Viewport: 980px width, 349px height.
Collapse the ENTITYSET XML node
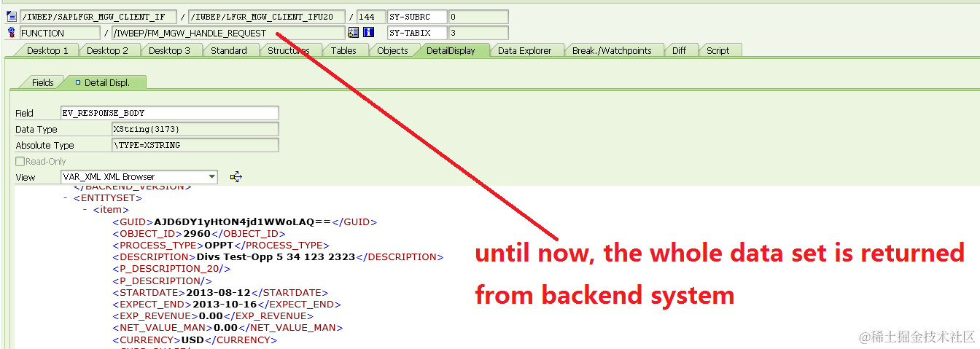pos(66,197)
